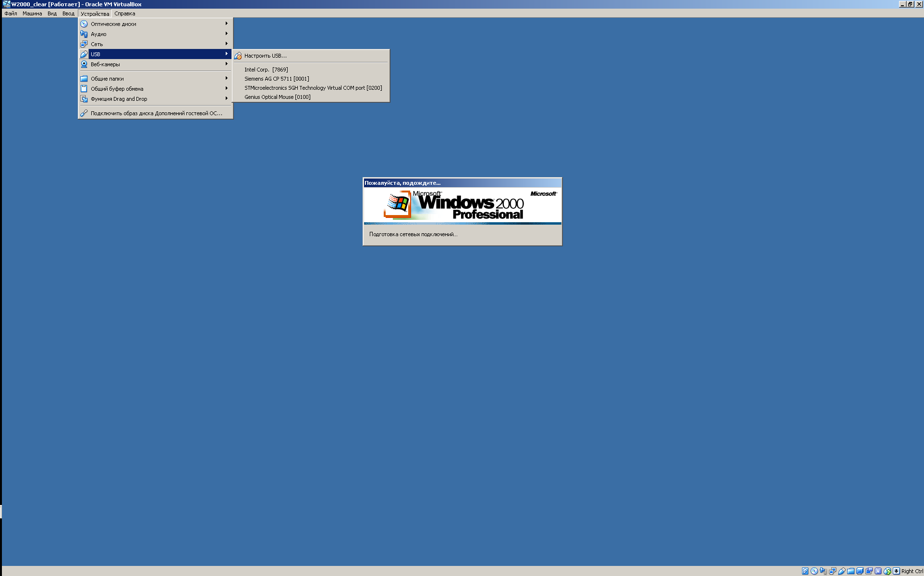This screenshot has width=924, height=576.
Task: Open Настроить USB... settings
Action: coord(265,56)
